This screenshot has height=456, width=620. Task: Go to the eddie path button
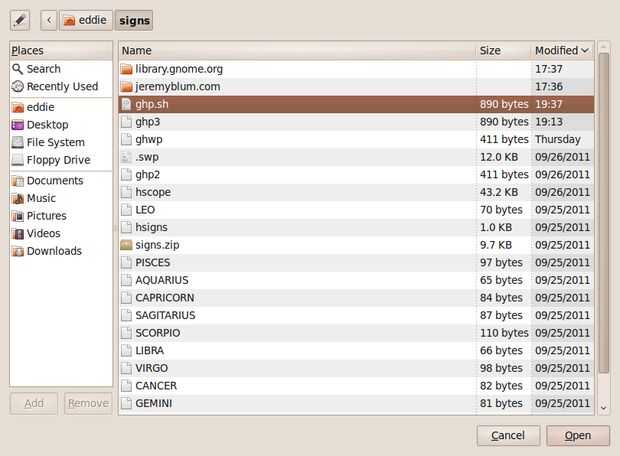pyautogui.click(x=86, y=20)
